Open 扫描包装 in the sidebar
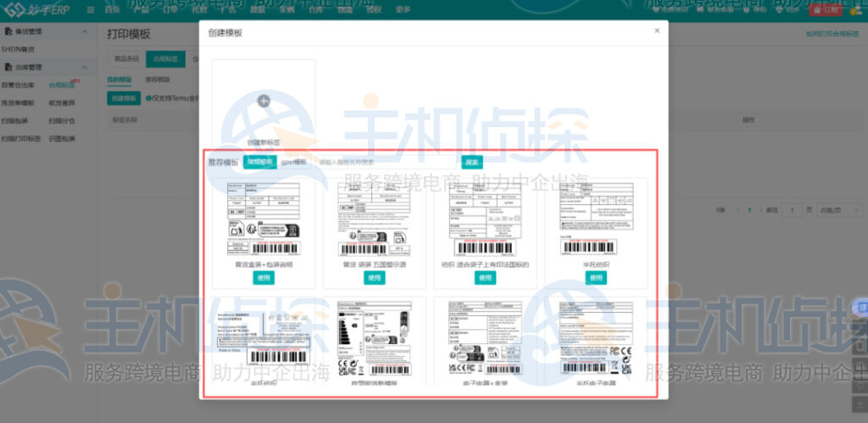This screenshot has width=868, height=423. pos(14,120)
